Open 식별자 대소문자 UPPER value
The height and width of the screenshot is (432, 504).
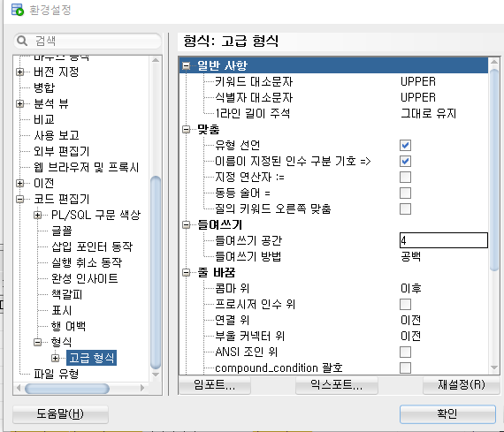click(x=418, y=97)
